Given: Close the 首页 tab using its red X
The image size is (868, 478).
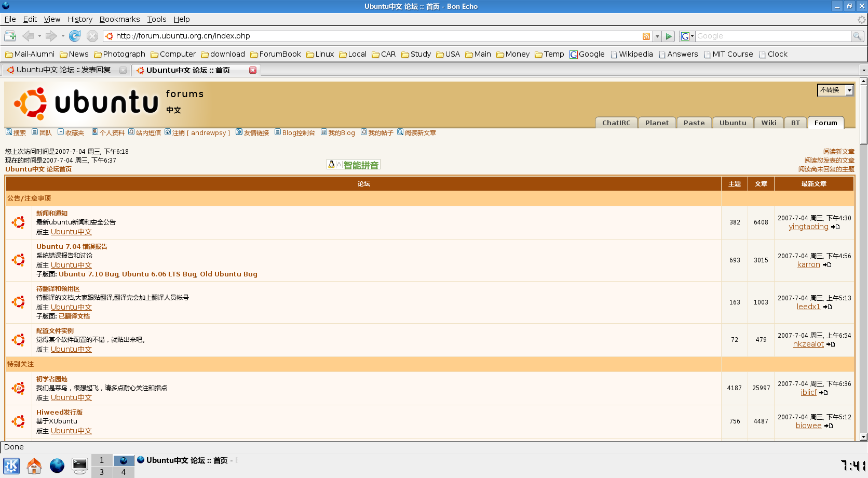Looking at the screenshot, I should [253, 70].
